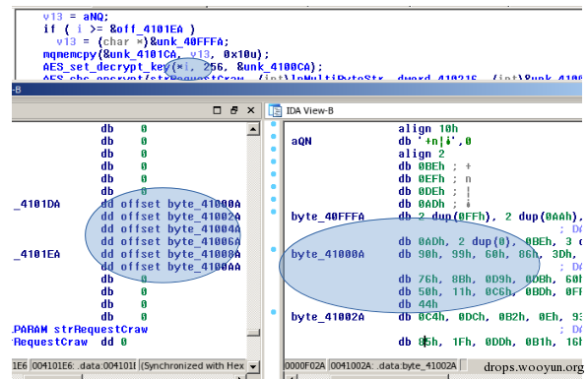Click 'offset byte_4100AA' in the left panel
Image resolution: width=588 pixels, height=379 pixels.
181,267
